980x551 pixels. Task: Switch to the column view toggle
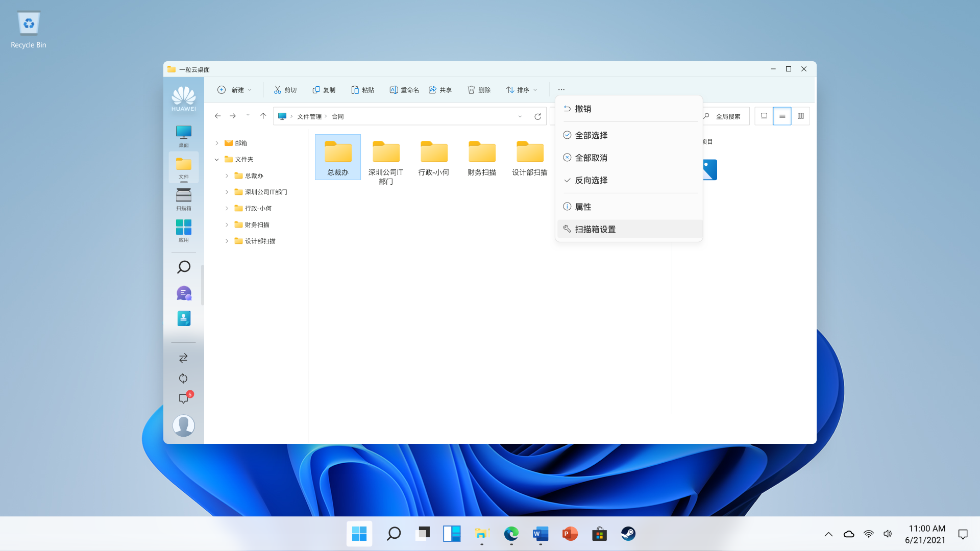pyautogui.click(x=801, y=116)
